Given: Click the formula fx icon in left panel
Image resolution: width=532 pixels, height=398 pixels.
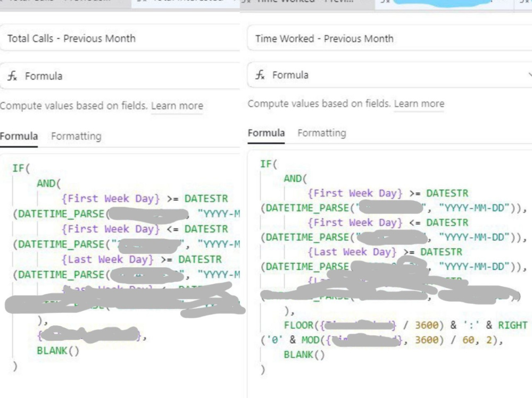Looking at the screenshot, I should coord(12,76).
